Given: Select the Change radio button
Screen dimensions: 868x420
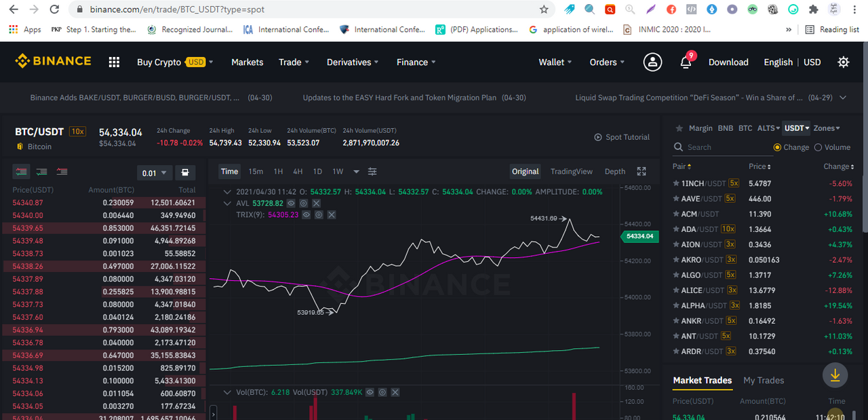Looking at the screenshot, I should 777,147.
